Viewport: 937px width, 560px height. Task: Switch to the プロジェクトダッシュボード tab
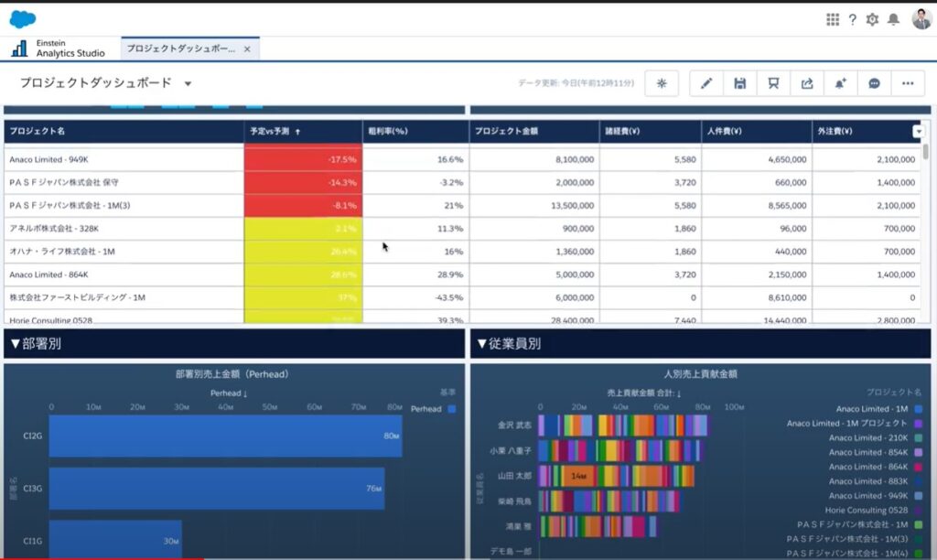pyautogui.click(x=180, y=48)
